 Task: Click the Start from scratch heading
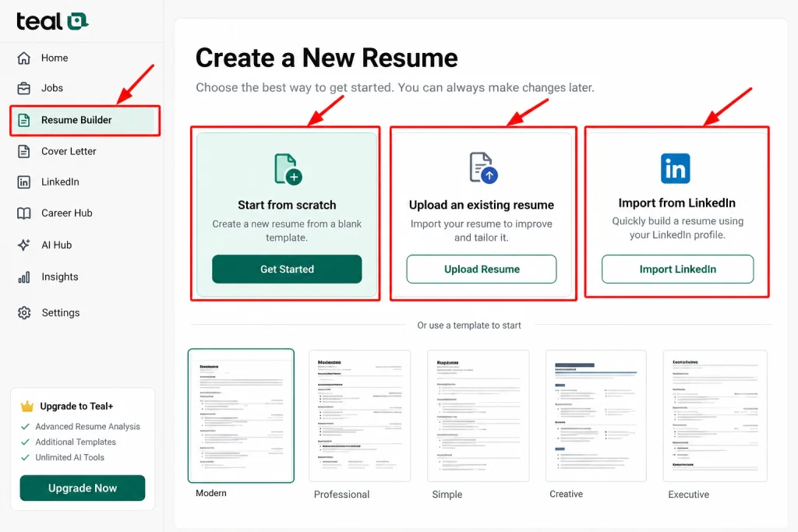287,205
